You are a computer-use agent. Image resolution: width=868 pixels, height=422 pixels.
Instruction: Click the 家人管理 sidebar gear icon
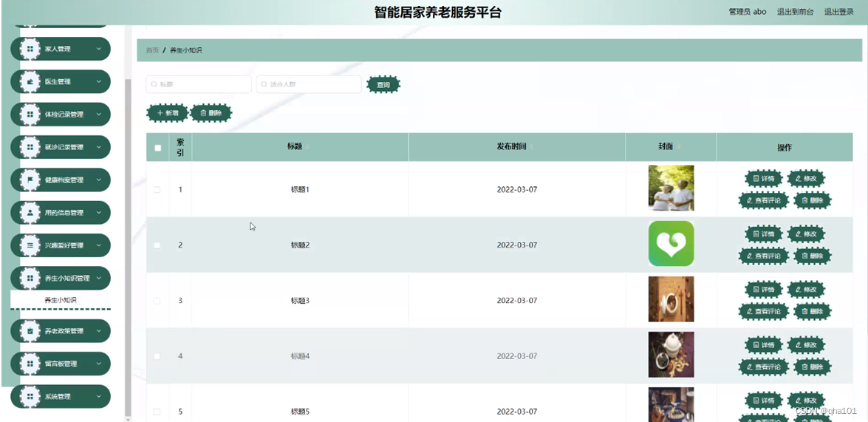(30, 49)
